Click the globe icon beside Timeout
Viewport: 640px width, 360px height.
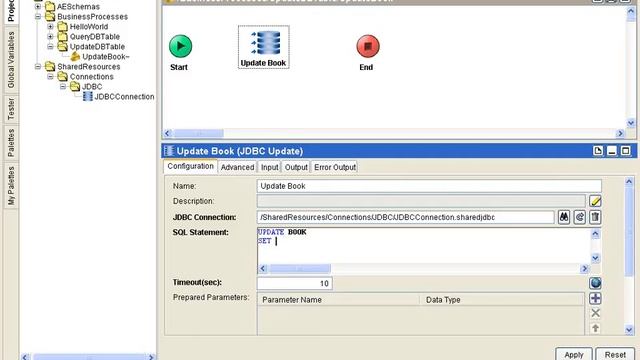click(x=595, y=283)
